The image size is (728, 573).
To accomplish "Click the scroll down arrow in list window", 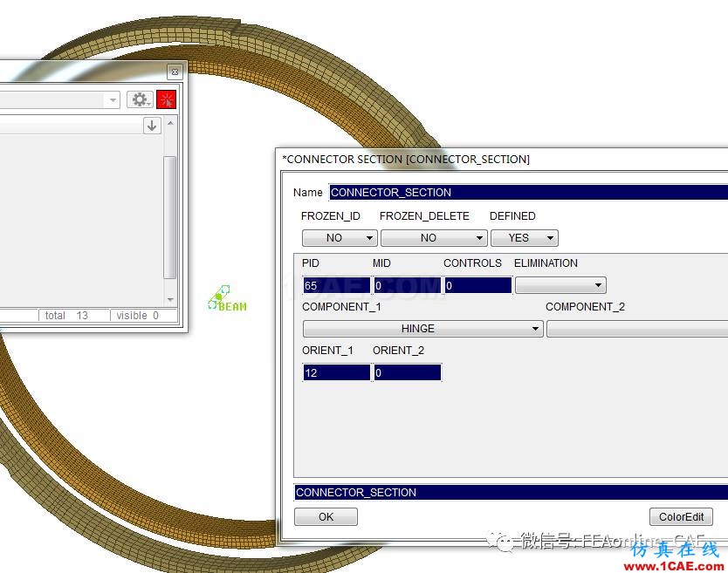I will pyautogui.click(x=170, y=300).
